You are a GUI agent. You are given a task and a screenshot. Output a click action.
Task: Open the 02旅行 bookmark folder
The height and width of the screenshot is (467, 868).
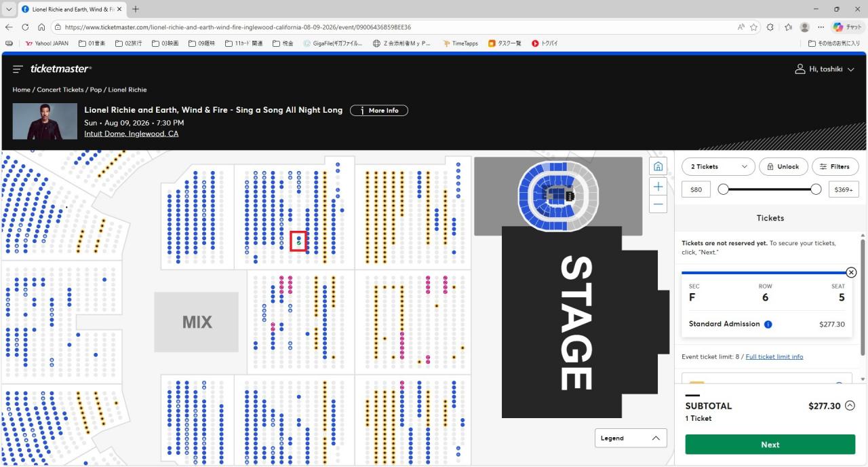pos(128,43)
